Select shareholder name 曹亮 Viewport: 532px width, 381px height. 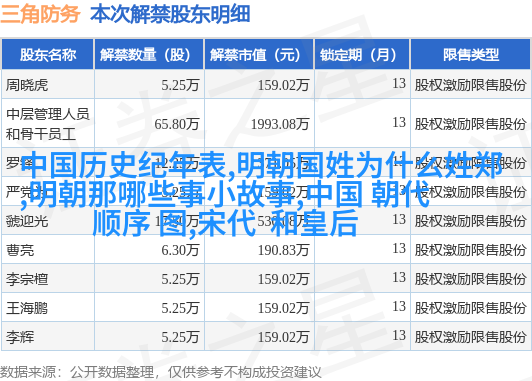coord(20,250)
